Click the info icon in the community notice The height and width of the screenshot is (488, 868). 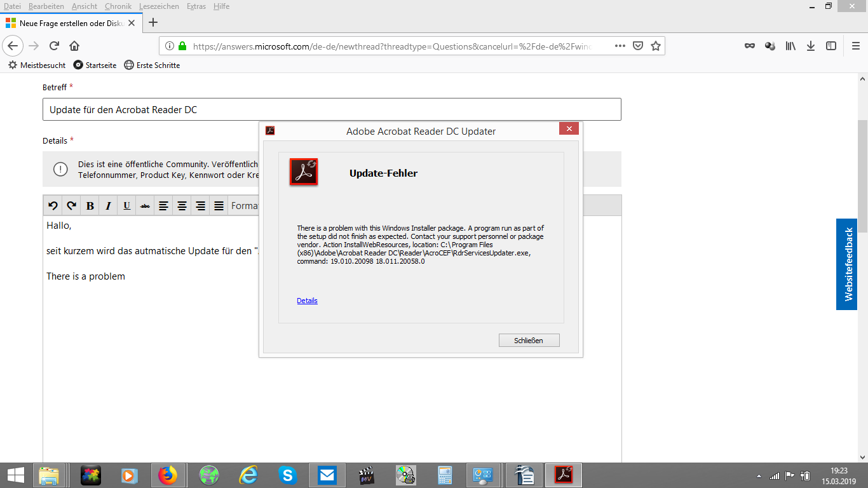[60, 169]
